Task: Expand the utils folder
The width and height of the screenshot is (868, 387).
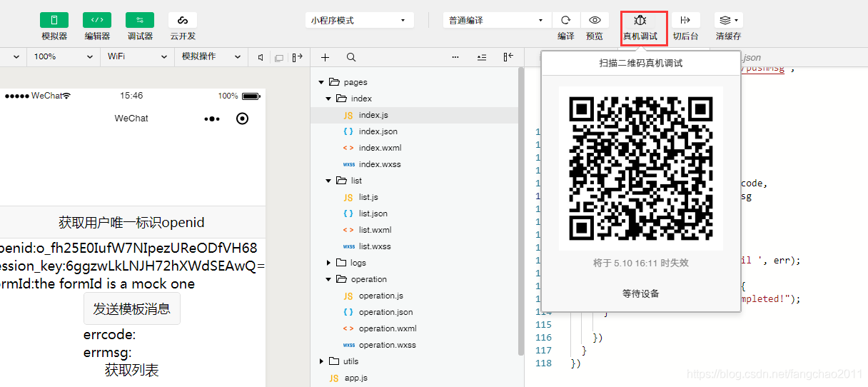Action: [x=321, y=361]
